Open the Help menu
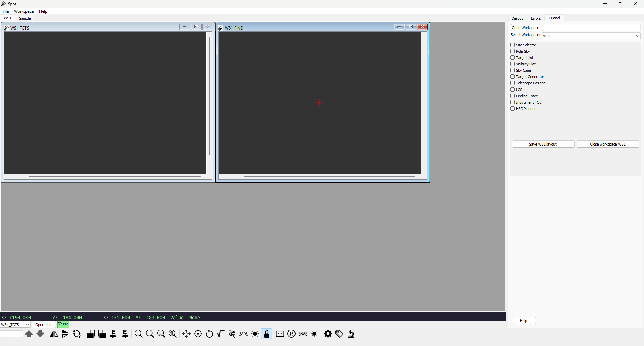This screenshot has width=644, height=346. [x=43, y=11]
